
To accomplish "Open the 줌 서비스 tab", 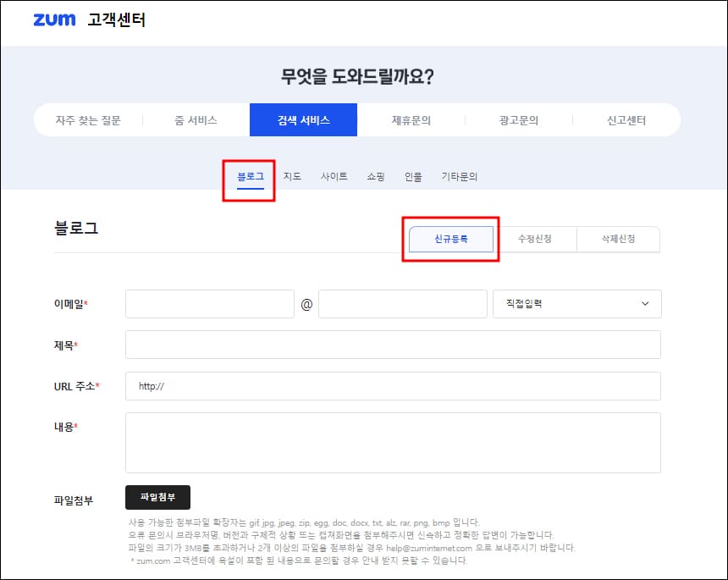I will [x=195, y=119].
